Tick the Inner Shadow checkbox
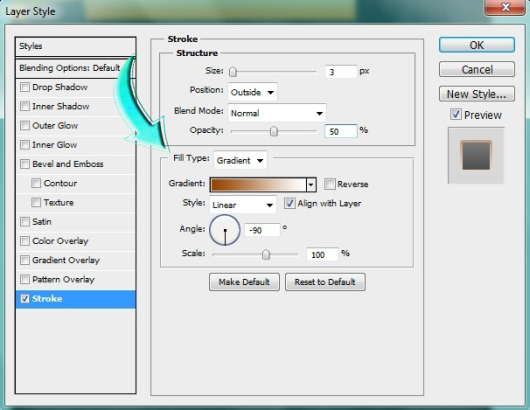The width and height of the screenshot is (530, 410). click(x=25, y=106)
